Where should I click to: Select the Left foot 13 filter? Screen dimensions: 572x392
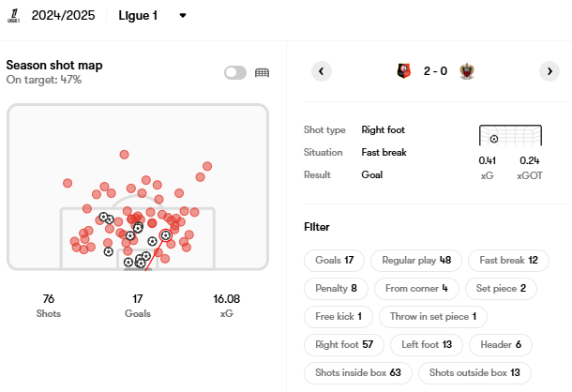point(426,344)
